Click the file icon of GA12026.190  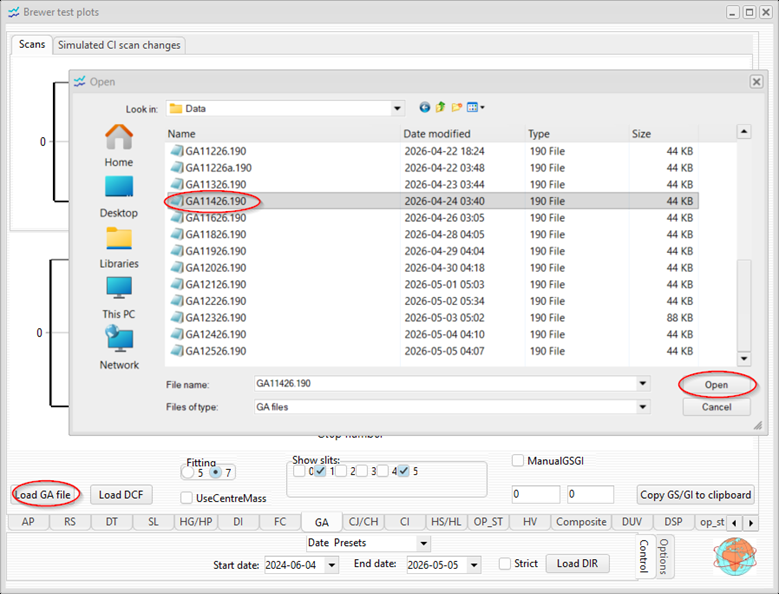point(177,267)
